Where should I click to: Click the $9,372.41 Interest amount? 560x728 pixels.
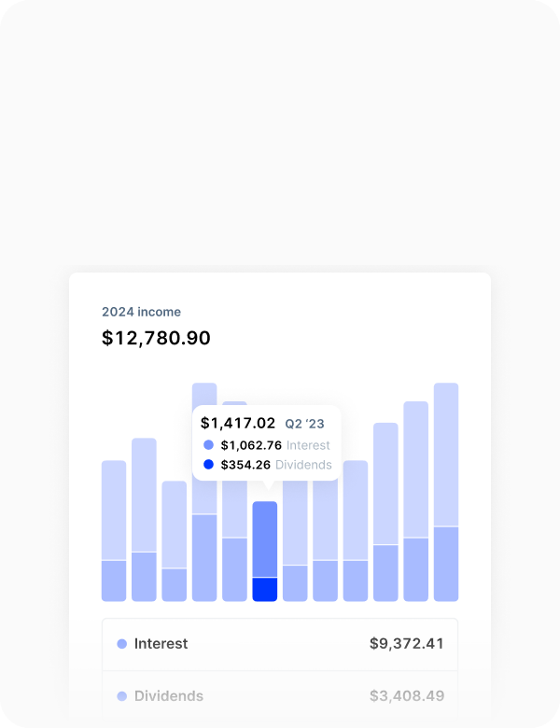407,644
